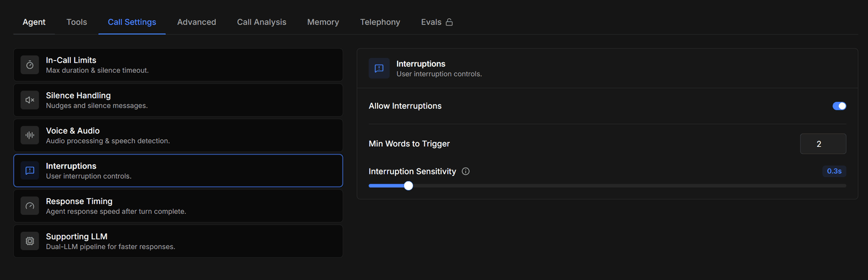The height and width of the screenshot is (280, 868).
Task: Click the 'Max duration & silence timeout.' text
Action: 97,70
